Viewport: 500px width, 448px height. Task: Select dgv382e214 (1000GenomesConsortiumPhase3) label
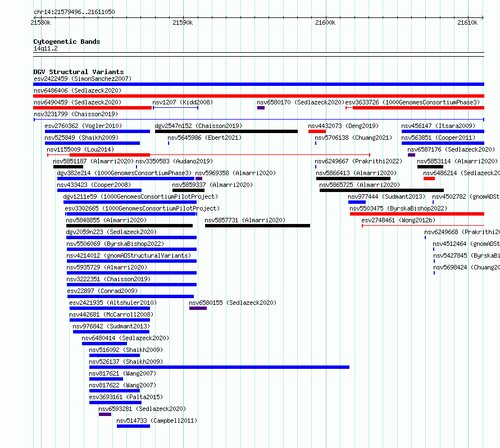coord(124,173)
